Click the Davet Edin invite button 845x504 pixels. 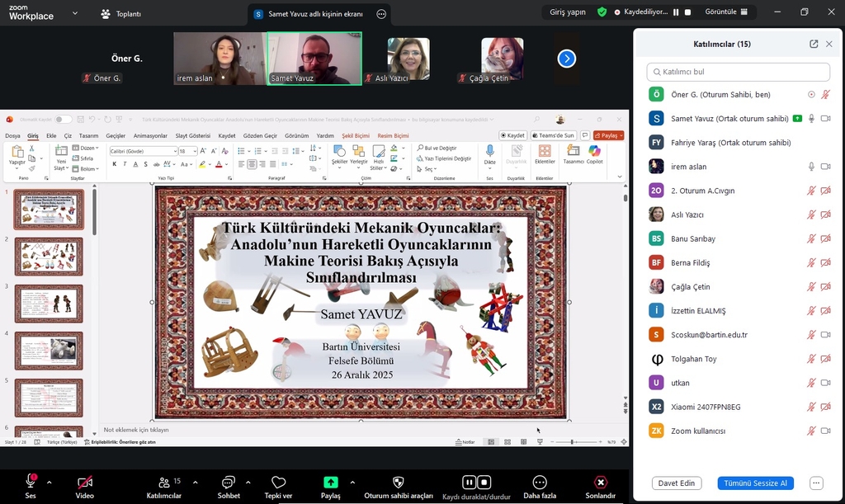tap(675, 483)
